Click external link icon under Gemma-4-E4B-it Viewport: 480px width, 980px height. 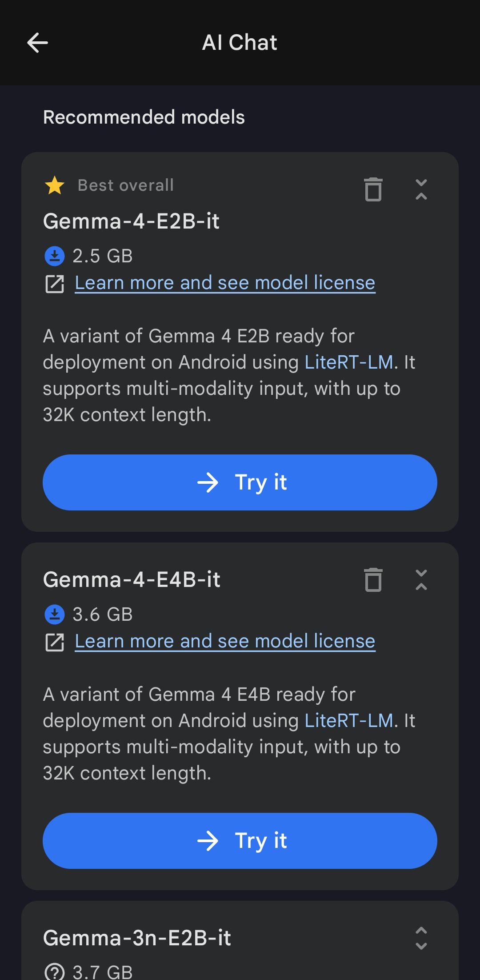[55, 642]
